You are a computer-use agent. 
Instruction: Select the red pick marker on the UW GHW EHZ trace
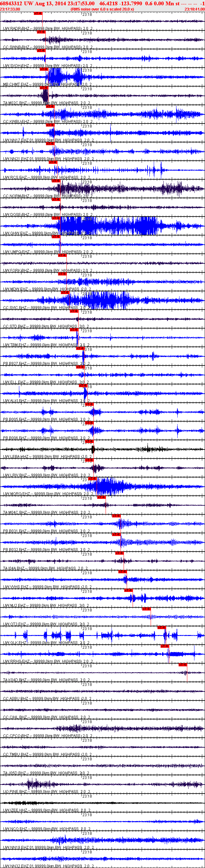click(x=56, y=218)
